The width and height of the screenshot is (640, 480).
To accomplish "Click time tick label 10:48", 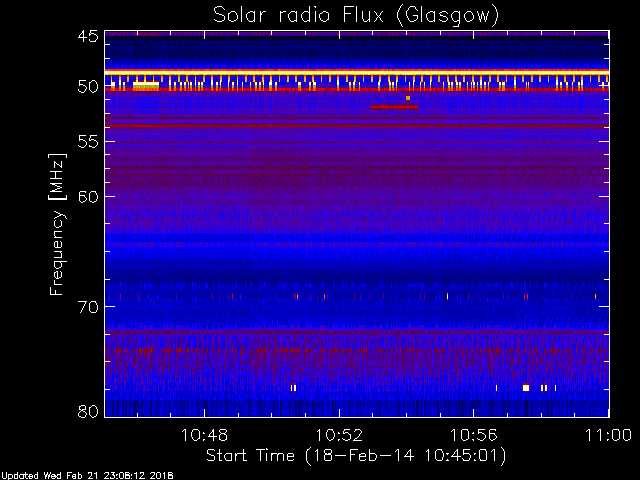I will click(x=204, y=435).
